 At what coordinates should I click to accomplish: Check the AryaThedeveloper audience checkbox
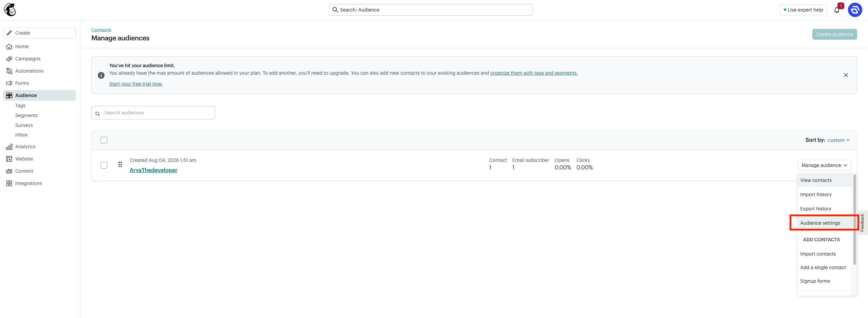click(x=104, y=165)
